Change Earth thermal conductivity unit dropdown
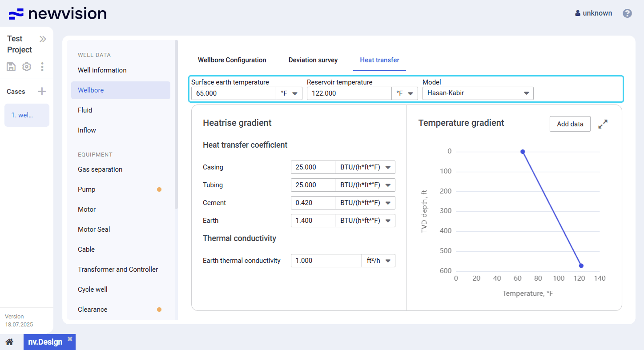Screen dimensions: 644x350 [378, 261]
